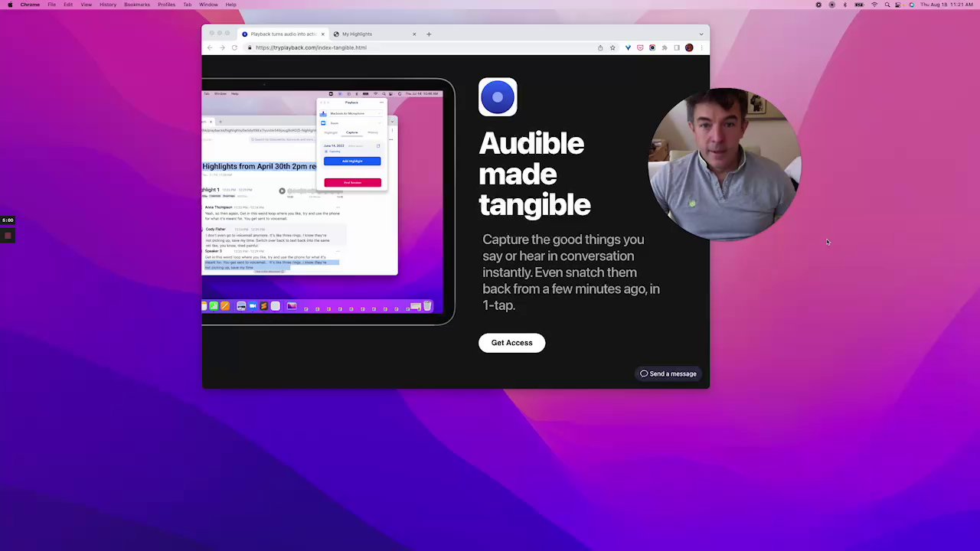This screenshot has width=980, height=551.
Task: Click the blue V extension icon
Action: pyautogui.click(x=628, y=47)
